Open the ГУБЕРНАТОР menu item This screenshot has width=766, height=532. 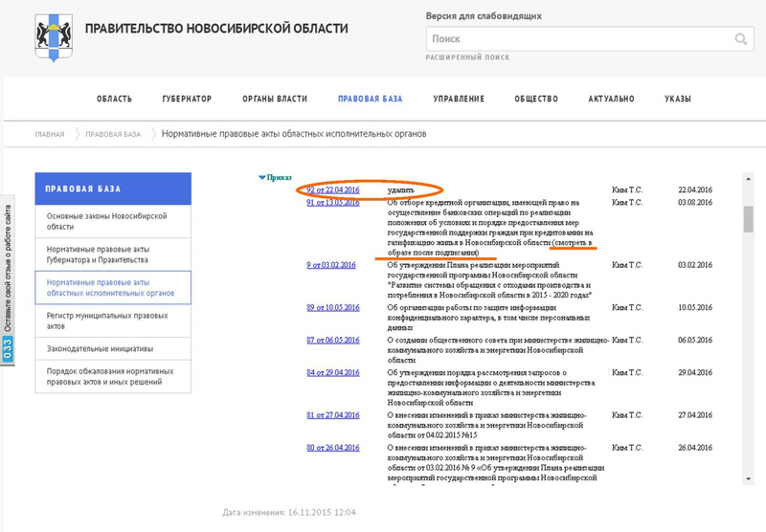click(187, 100)
